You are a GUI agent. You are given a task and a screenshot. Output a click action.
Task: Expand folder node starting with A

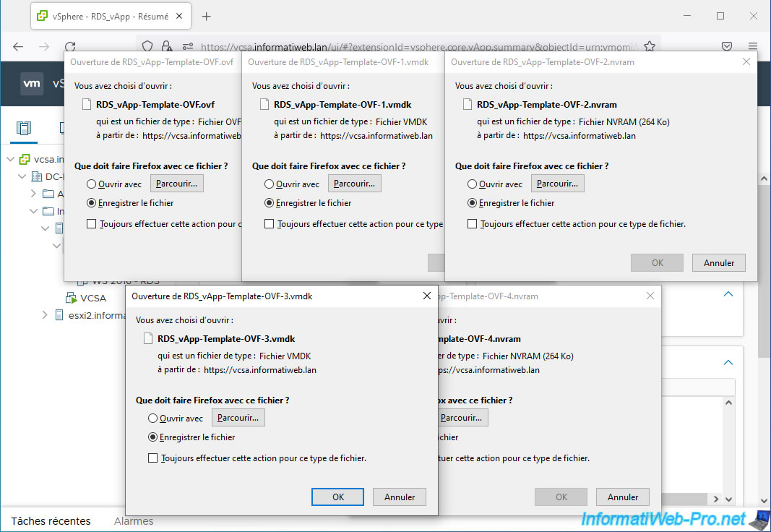point(33,193)
